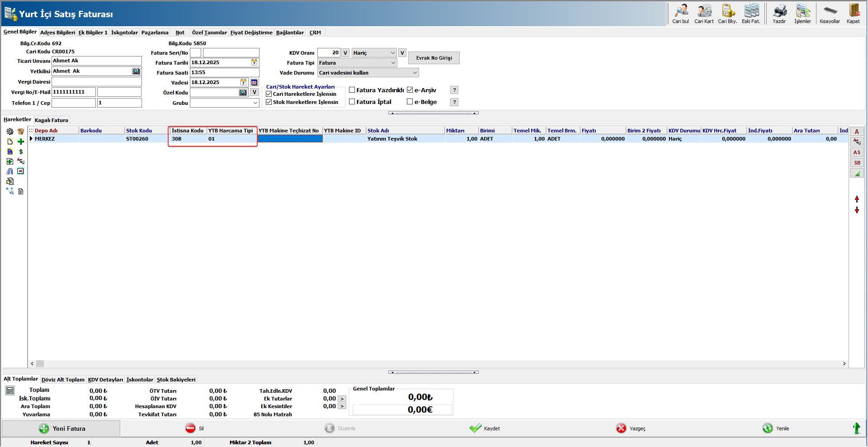The width and height of the screenshot is (868, 447).
Task: Click the green plus add-row icon
Action: pos(21,141)
